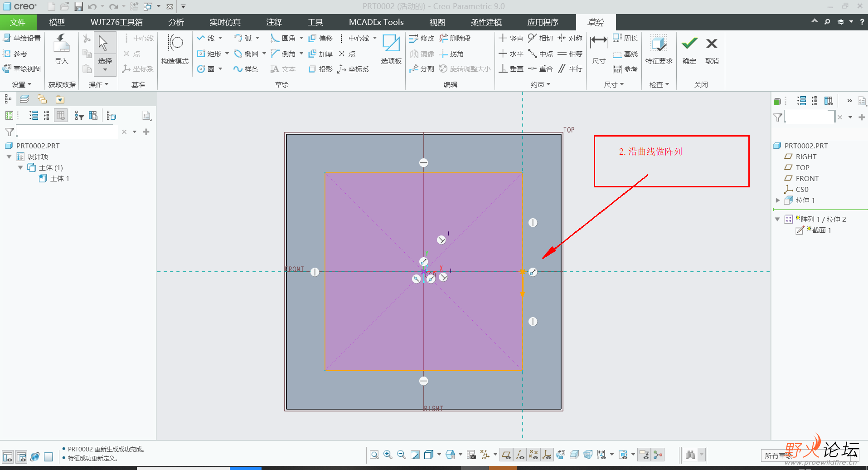The height and width of the screenshot is (470, 868).
Task: Choose the 文本 text tool
Action: click(x=283, y=69)
